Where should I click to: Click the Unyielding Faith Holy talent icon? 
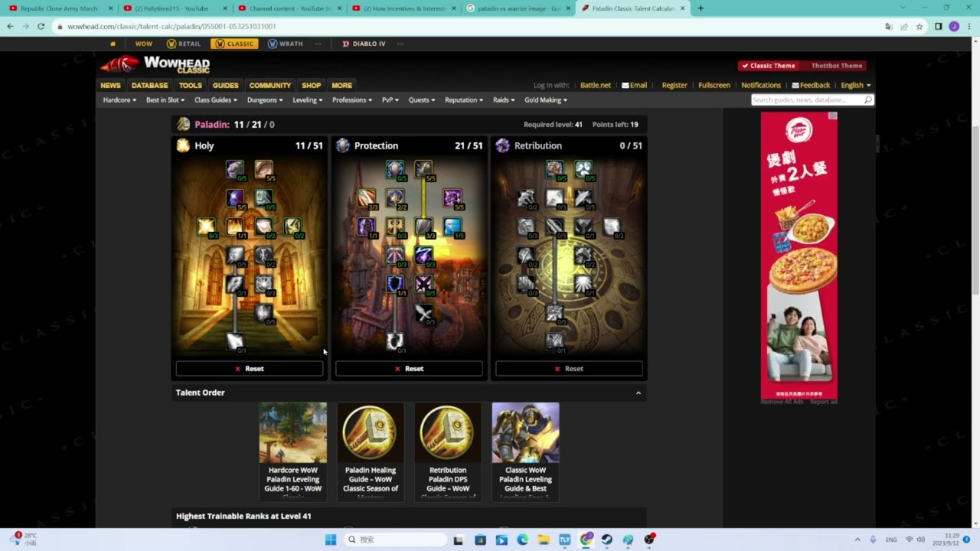(x=292, y=226)
